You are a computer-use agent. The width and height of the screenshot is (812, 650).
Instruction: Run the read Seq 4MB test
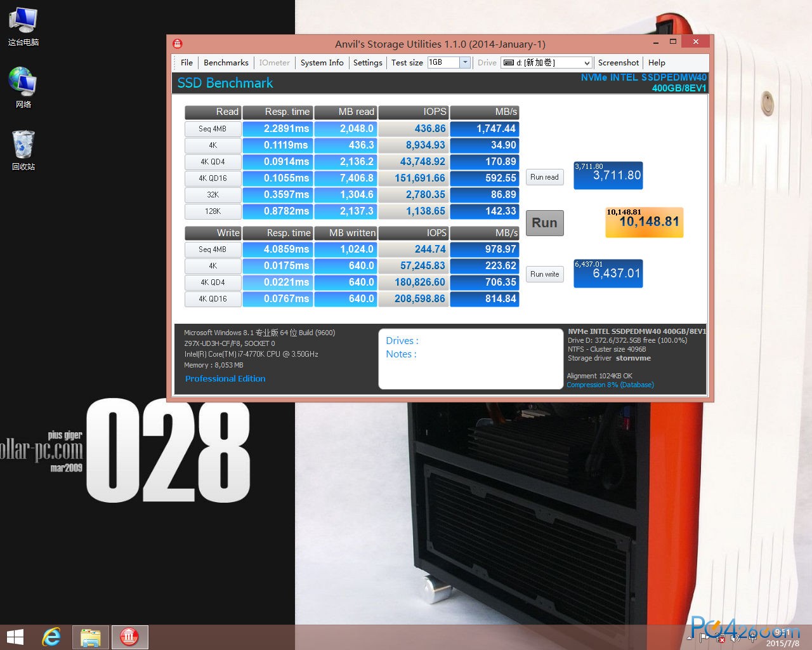coord(213,129)
